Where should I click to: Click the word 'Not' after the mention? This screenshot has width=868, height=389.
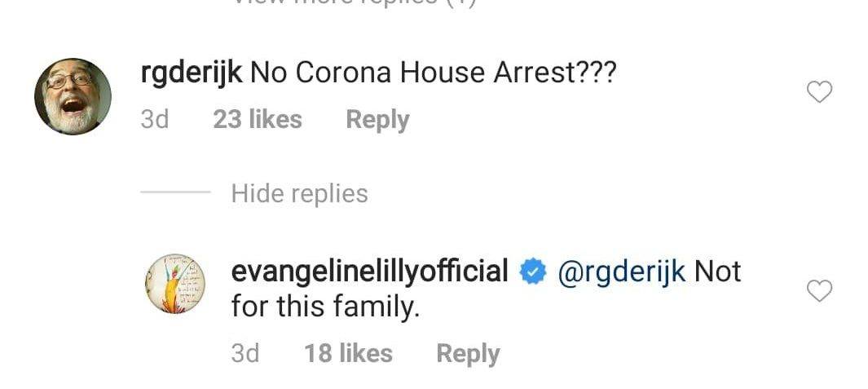point(718,272)
